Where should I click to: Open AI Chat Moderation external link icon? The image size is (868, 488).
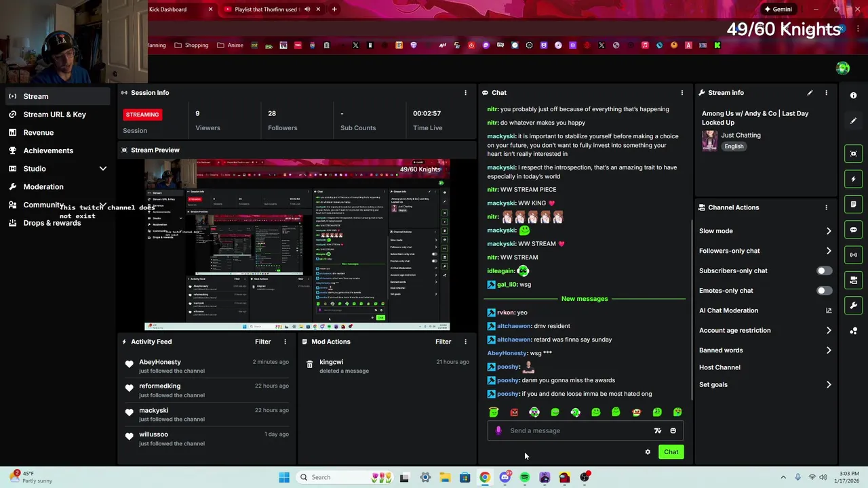tap(829, 310)
